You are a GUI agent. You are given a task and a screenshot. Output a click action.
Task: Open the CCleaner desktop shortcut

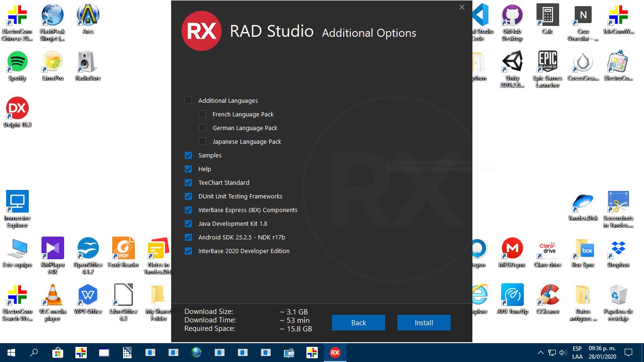point(547,296)
